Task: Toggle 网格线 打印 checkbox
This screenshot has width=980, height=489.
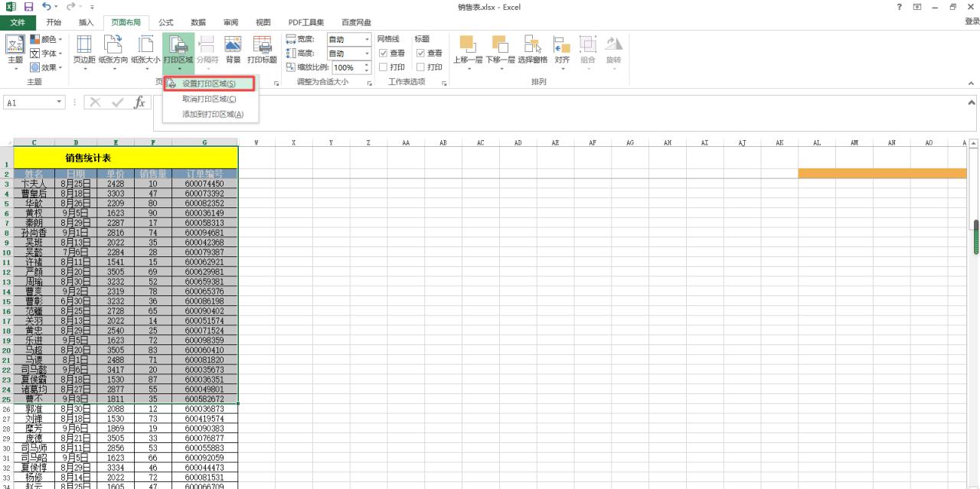Action: tap(384, 67)
